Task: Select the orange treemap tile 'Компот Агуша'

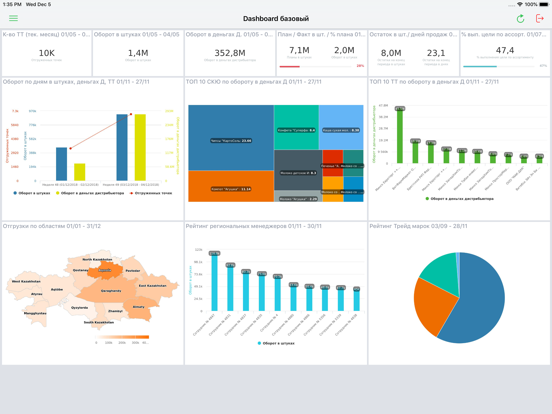Action: (231, 186)
